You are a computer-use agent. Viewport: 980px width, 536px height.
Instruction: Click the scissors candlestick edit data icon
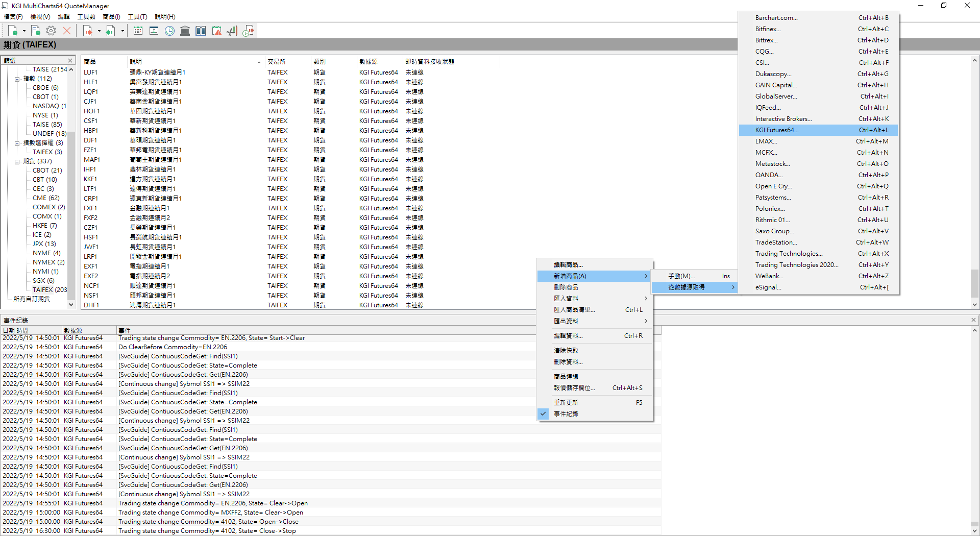coord(233,31)
